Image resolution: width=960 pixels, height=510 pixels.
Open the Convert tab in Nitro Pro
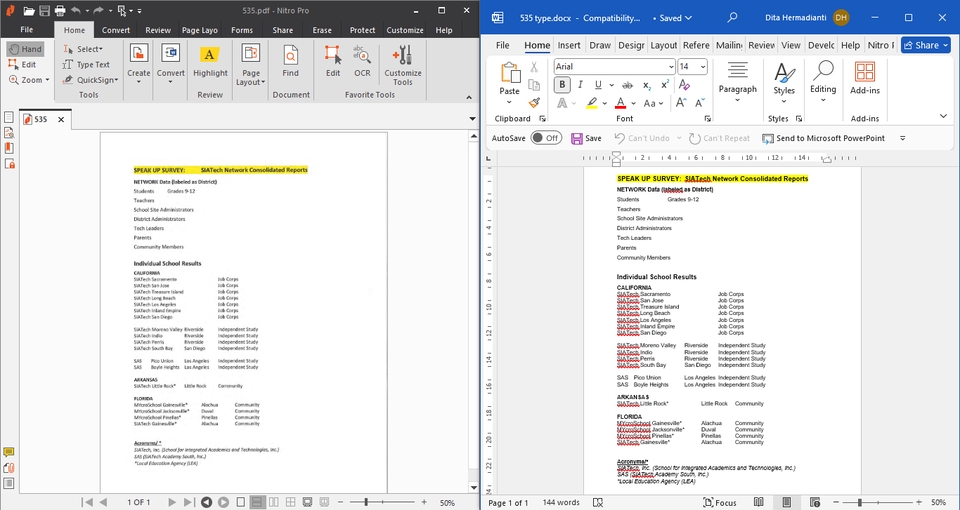(116, 29)
